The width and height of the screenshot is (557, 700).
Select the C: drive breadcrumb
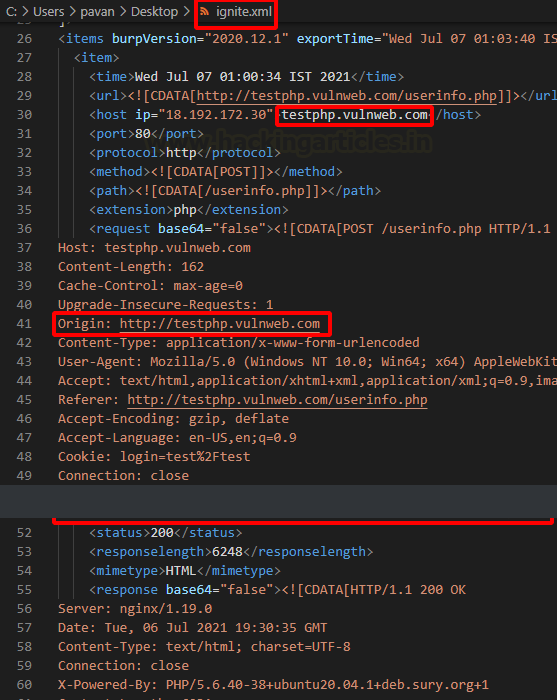(12, 12)
